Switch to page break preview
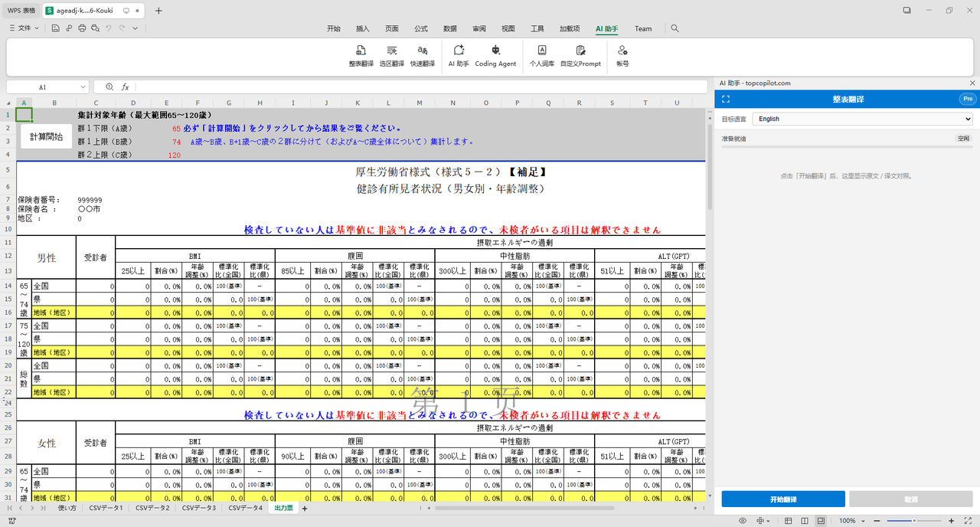 (821, 521)
